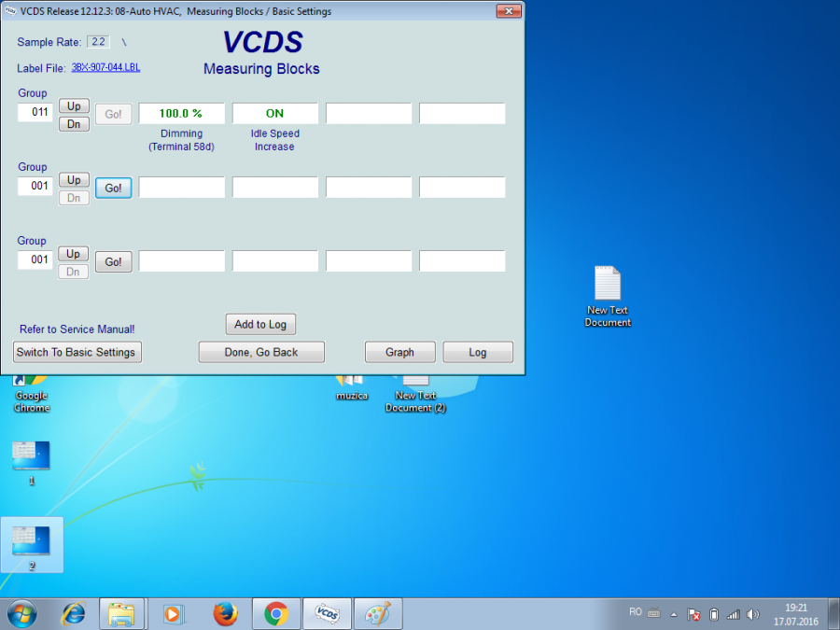This screenshot has width=840, height=630.
Task: Open the Paint taskbar icon
Action: (377, 613)
